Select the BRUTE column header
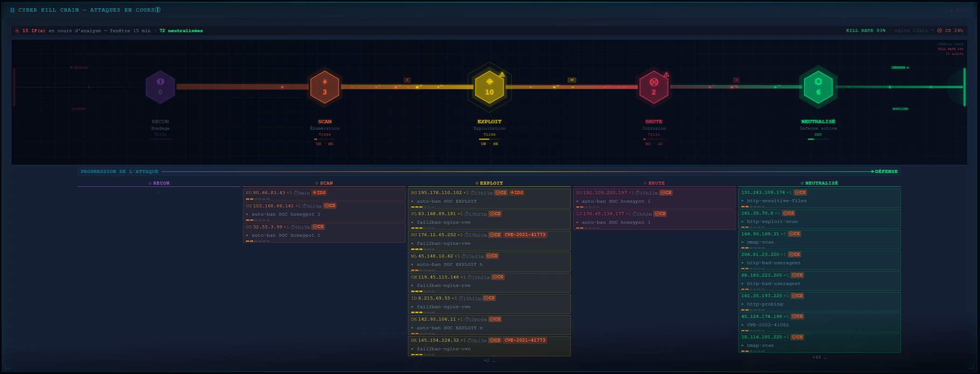 pyautogui.click(x=654, y=183)
